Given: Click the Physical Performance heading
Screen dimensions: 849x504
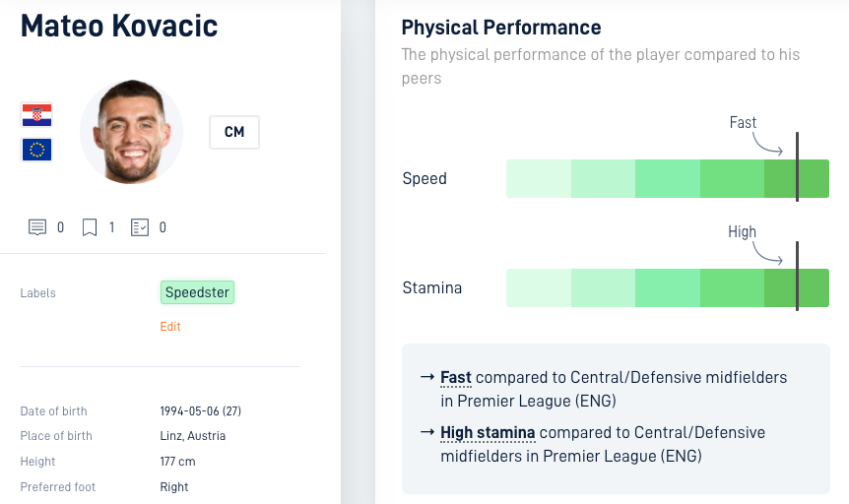Looking at the screenshot, I should pyautogui.click(x=501, y=28).
